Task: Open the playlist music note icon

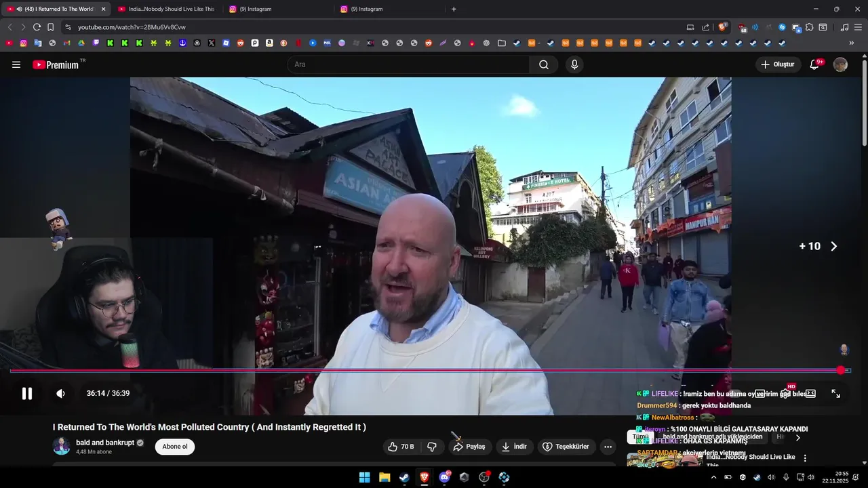Action: coord(844,27)
